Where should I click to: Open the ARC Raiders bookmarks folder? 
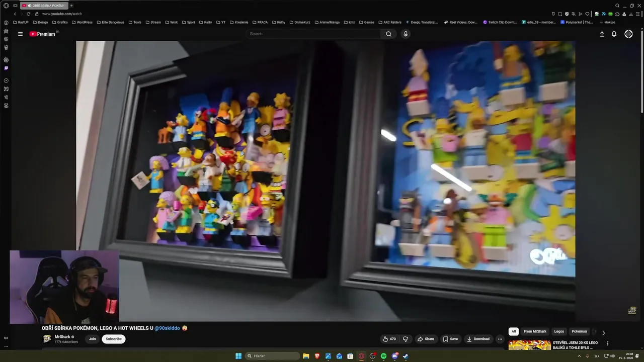click(390, 22)
